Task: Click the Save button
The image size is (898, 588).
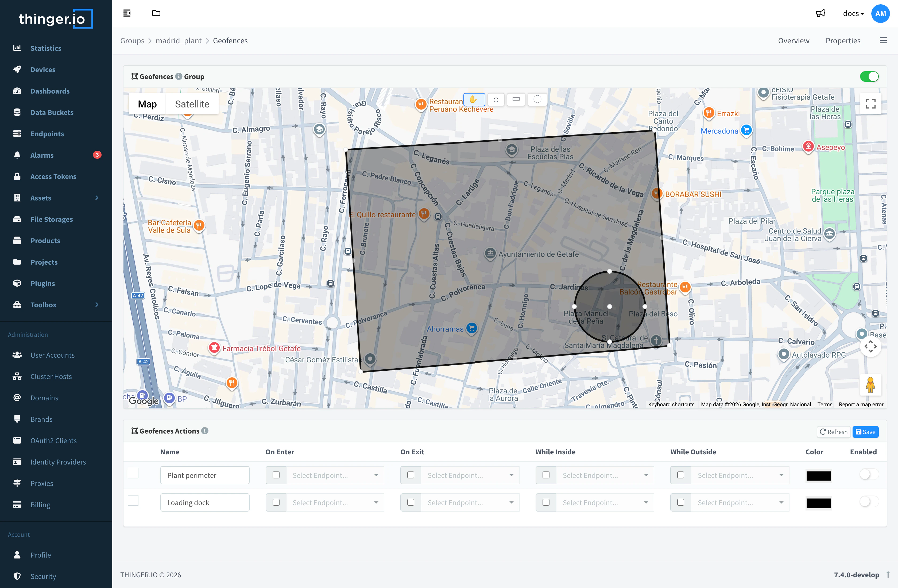Action: pos(866,431)
